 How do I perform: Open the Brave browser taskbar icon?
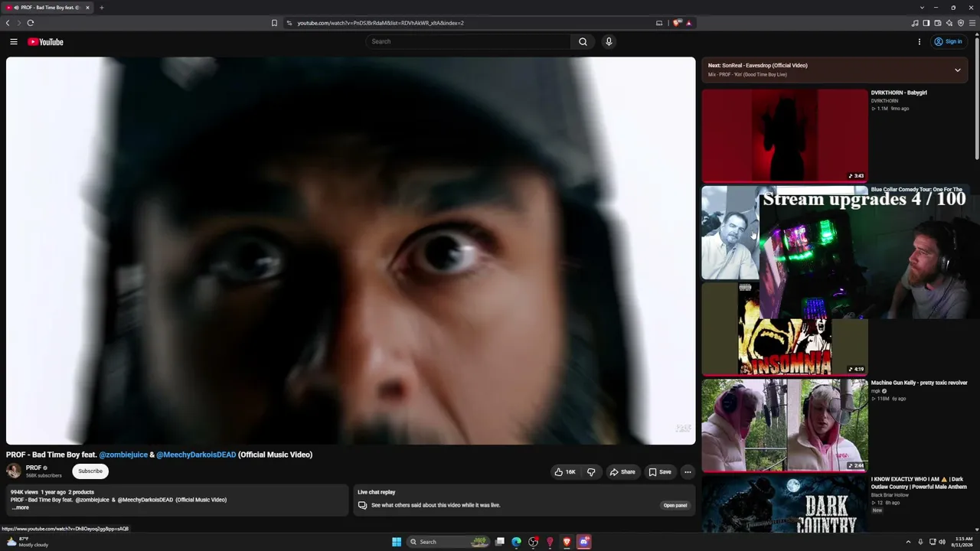point(567,542)
